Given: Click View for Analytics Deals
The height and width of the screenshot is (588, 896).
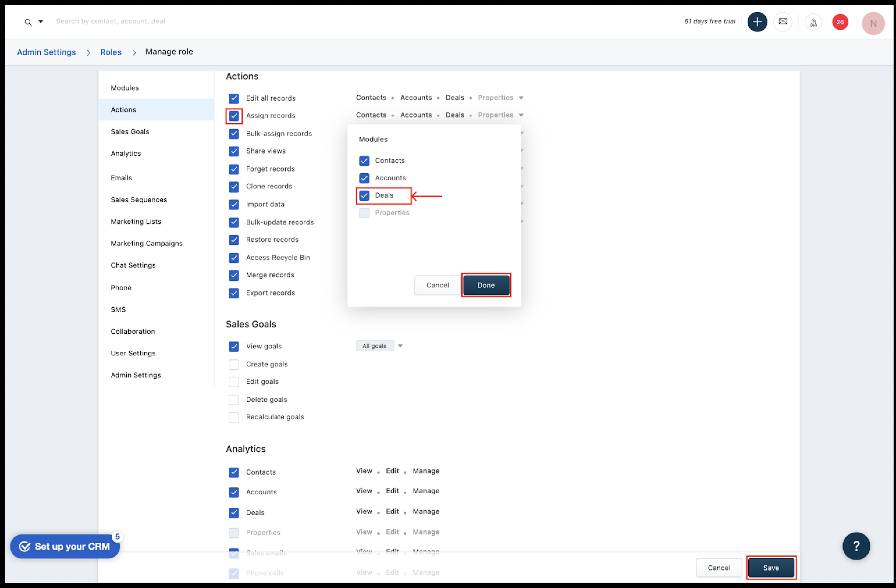Looking at the screenshot, I should point(364,511).
